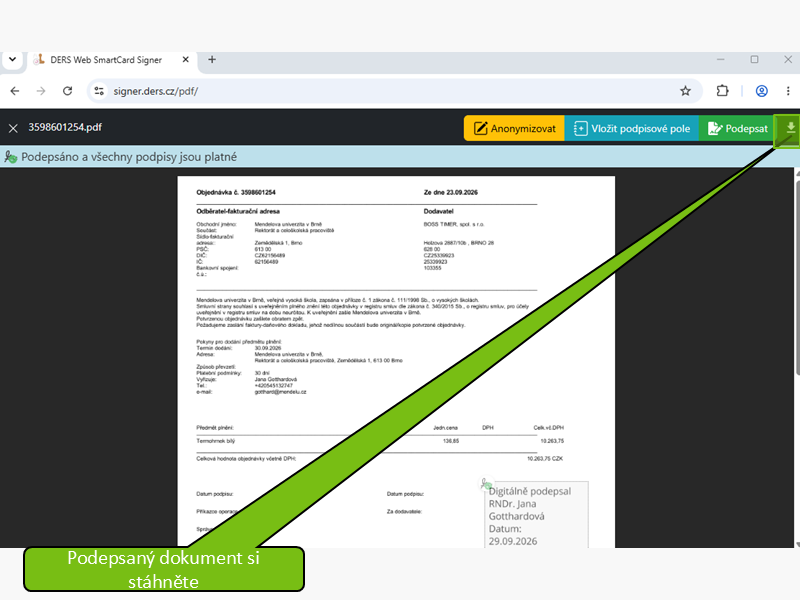Image resolution: width=800 pixels, height=600 pixels.
Task: Open the Chrome profile menu
Action: tap(762, 91)
